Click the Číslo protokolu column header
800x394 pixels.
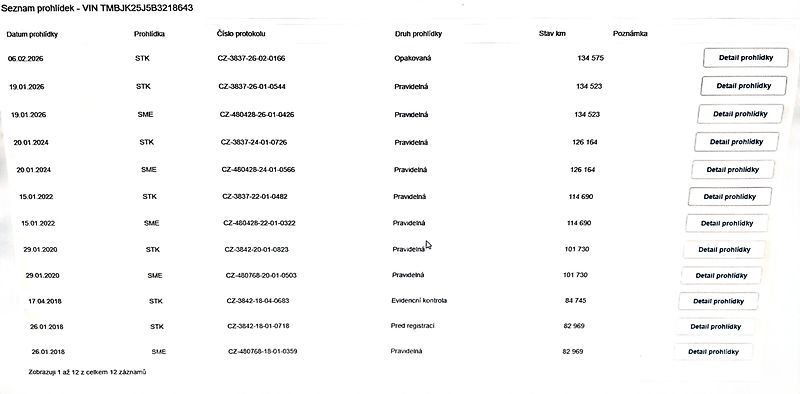point(241,34)
